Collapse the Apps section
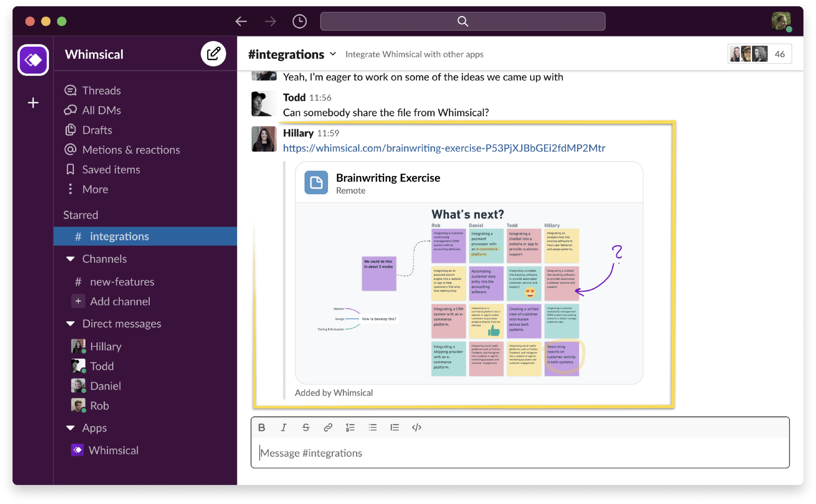 point(70,428)
